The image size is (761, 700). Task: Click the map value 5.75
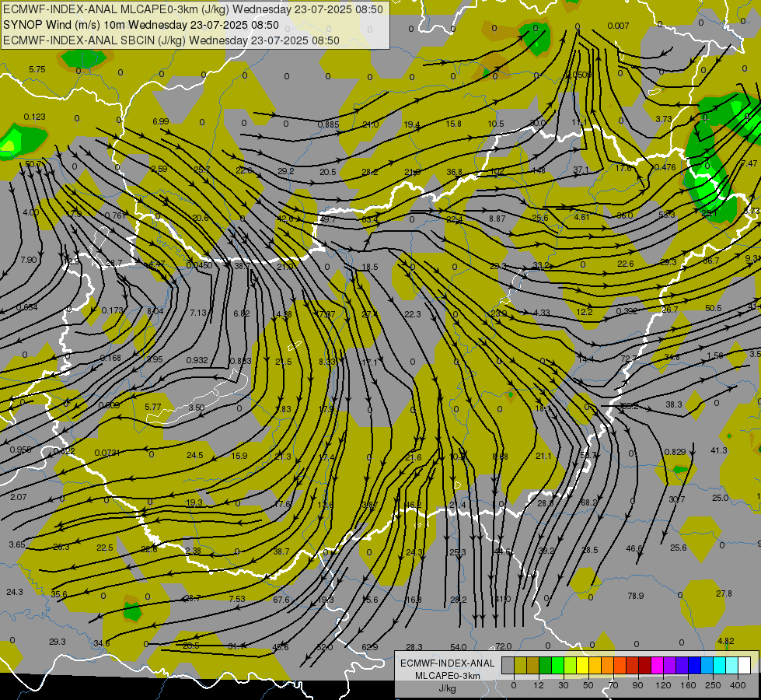pos(37,69)
